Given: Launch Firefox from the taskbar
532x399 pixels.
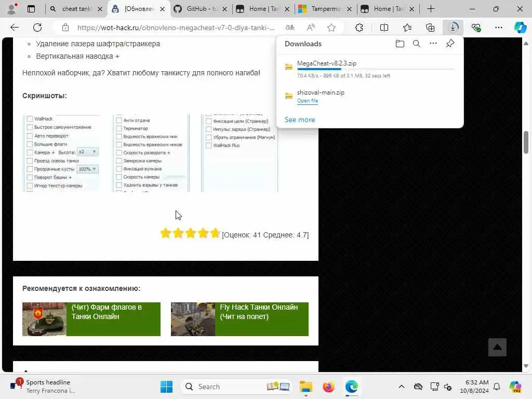Looking at the screenshot, I should pos(328,387).
